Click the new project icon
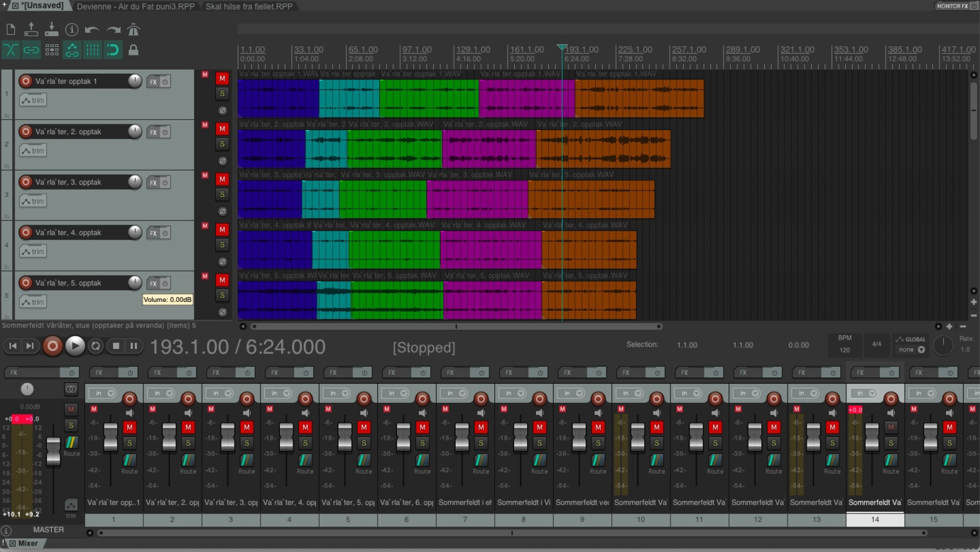Image resolution: width=980 pixels, height=552 pixels. pos(11,30)
